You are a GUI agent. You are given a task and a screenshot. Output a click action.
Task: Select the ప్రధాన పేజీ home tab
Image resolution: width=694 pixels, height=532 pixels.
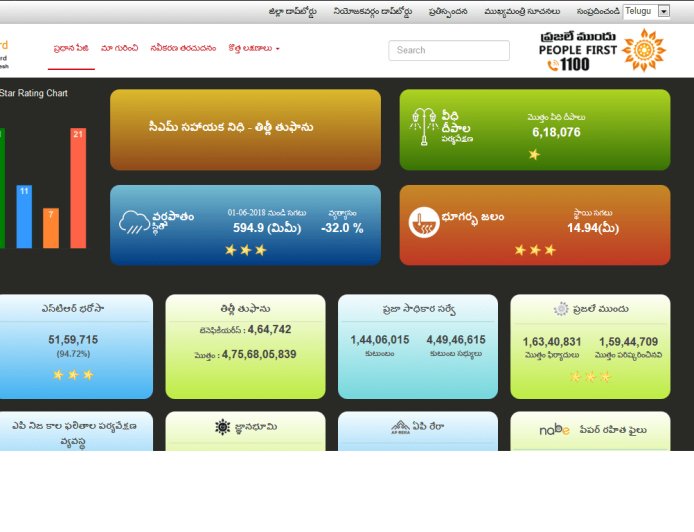coord(71,48)
